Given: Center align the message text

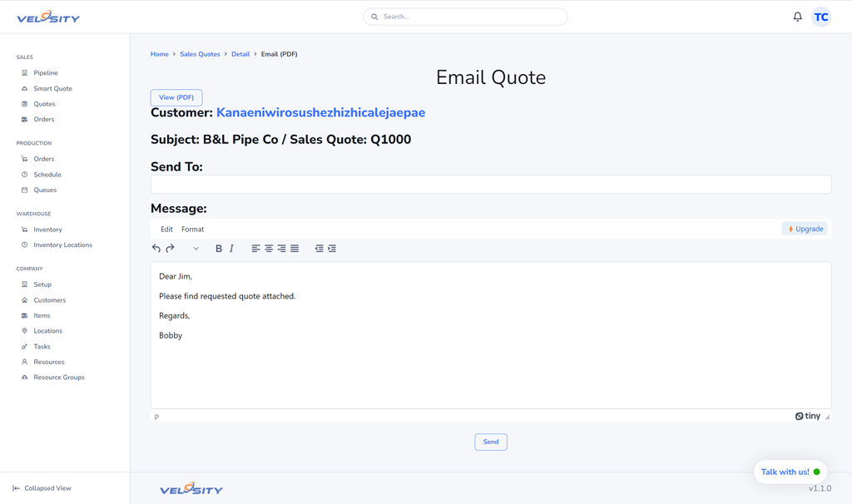Looking at the screenshot, I should (269, 249).
